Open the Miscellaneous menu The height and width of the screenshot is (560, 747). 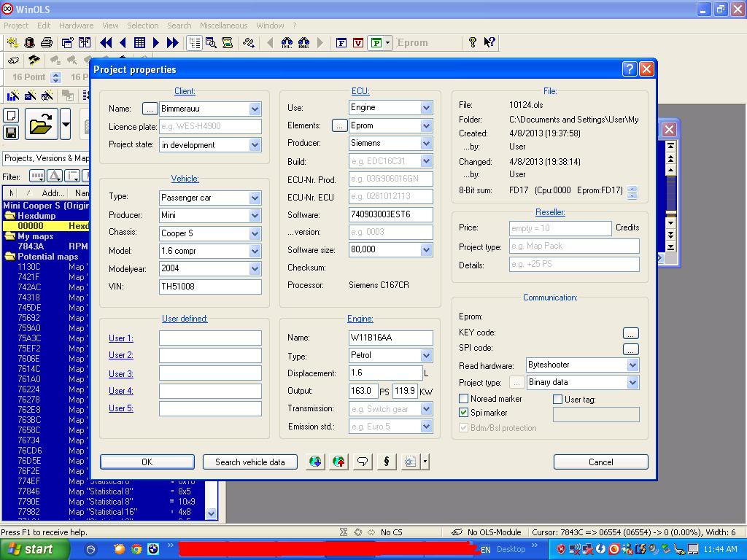coord(223,26)
